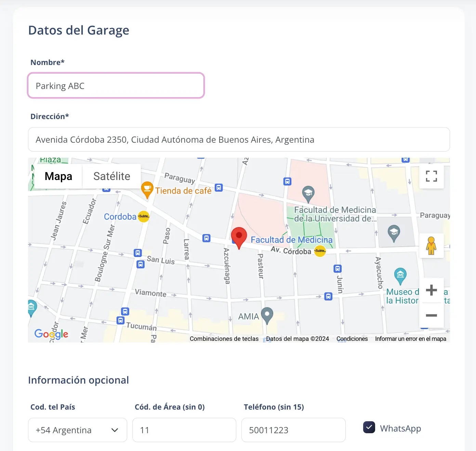Click the Subte station icon near Cordoba
476x451 pixels.
[143, 216]
